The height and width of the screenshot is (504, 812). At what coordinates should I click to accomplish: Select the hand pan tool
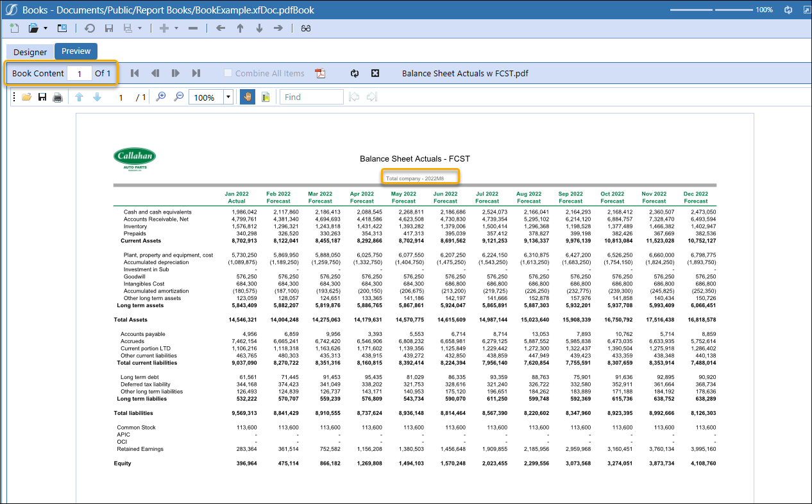point(247,97)
